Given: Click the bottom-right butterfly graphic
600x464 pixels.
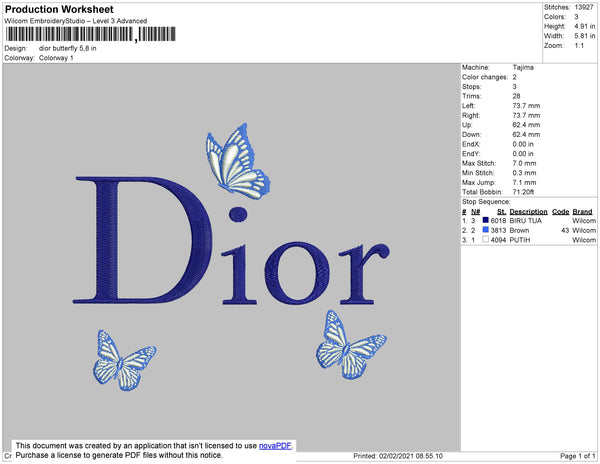Looking at the screenshot, I should point(351,345).
